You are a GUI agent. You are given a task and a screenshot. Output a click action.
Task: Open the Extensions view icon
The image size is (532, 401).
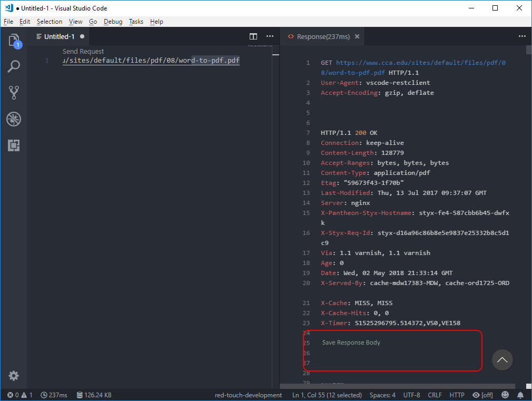[14, 145]
